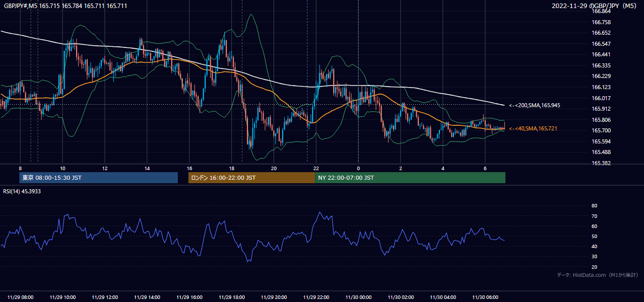
Task: Click the bottom date label 11/29 08:00
Action: point(21,297)
